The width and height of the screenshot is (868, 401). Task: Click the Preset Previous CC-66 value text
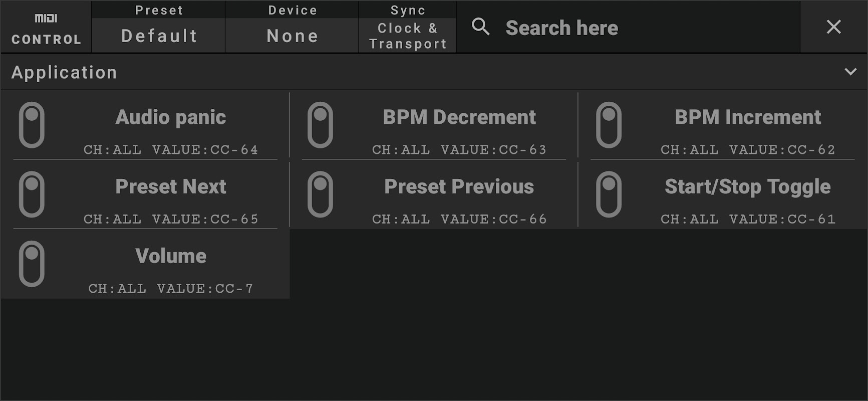(459, 219)
